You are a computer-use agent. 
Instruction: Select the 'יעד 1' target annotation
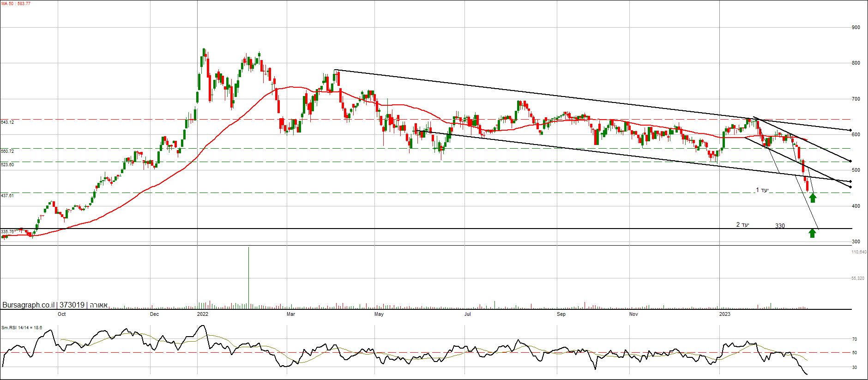762,190
